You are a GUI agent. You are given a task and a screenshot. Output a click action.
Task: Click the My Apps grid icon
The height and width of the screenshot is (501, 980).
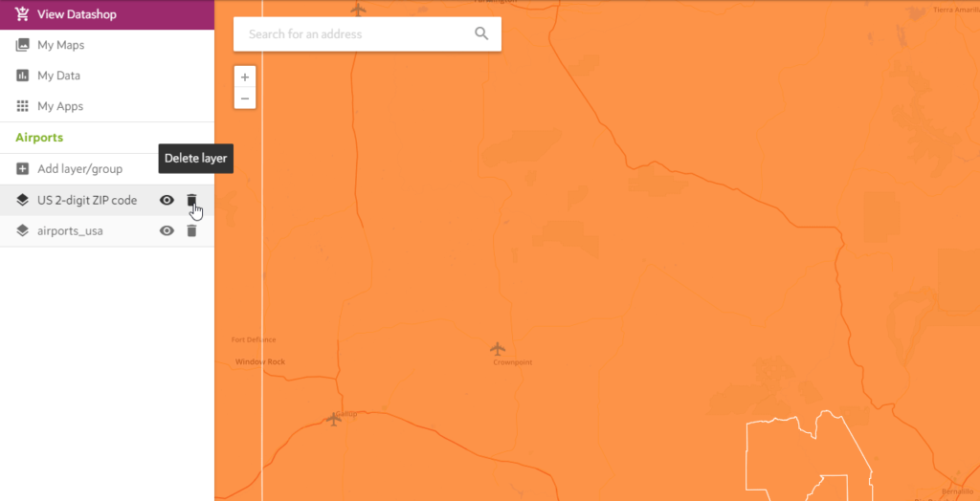click(23, 106)
